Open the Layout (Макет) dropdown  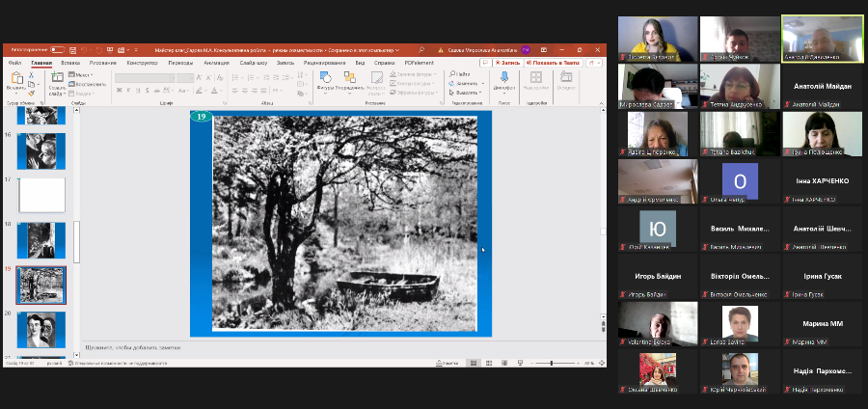[82, 73]
